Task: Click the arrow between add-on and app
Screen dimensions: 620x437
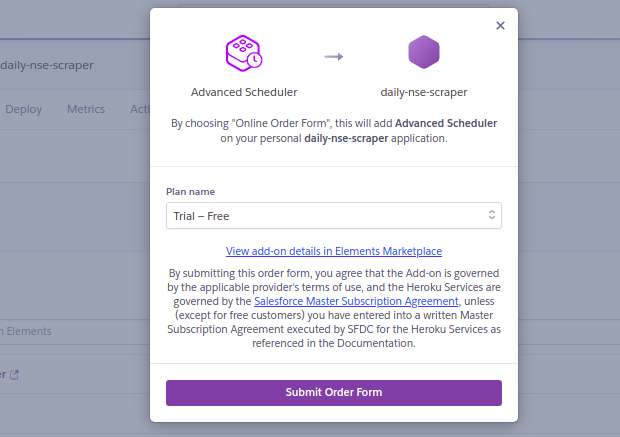Action: (x=334, y=57)
